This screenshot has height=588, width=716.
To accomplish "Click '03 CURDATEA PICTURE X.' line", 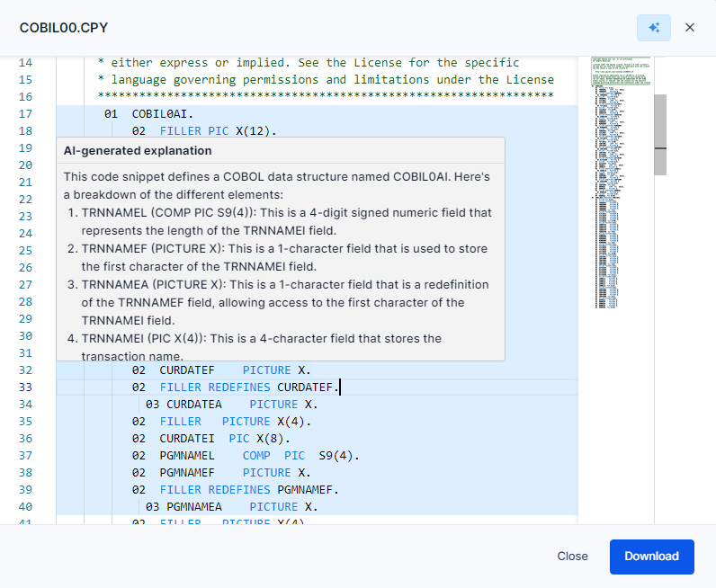I will pyautogui.click(x=231, y=405).
